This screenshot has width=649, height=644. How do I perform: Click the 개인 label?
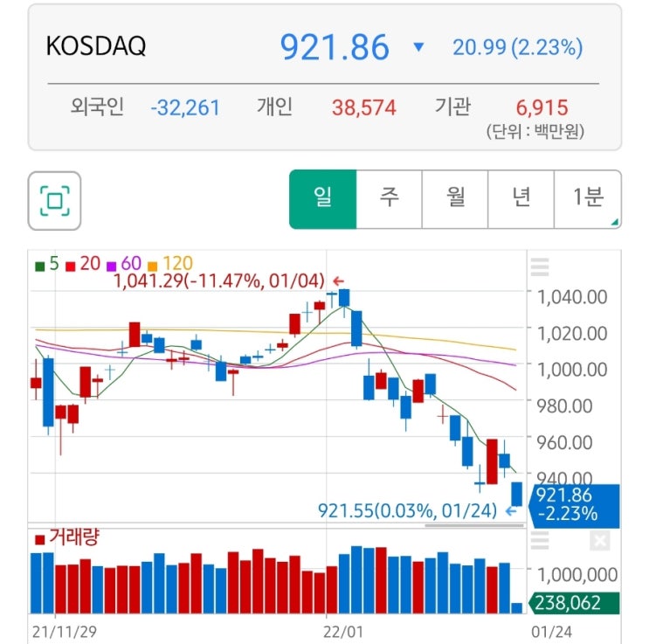coord(274,107)
